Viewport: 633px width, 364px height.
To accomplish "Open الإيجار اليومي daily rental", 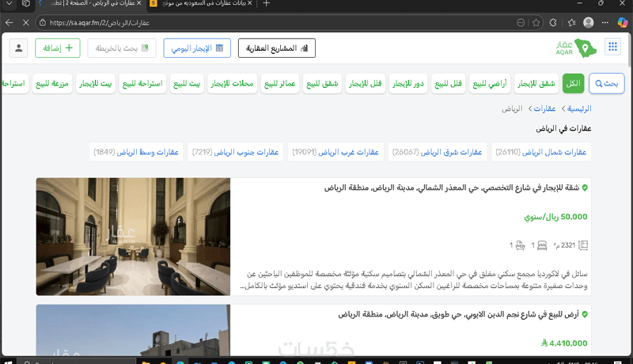I will (x=197, y=48).
